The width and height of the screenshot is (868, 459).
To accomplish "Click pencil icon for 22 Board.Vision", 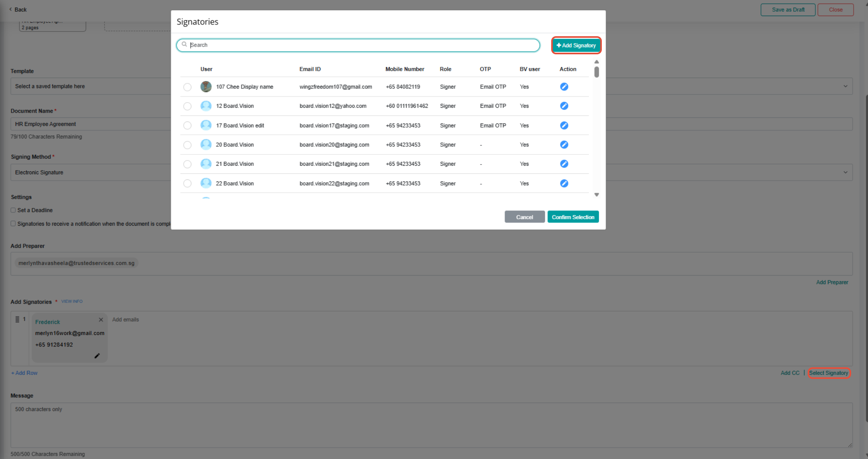I will coord(564,183).
